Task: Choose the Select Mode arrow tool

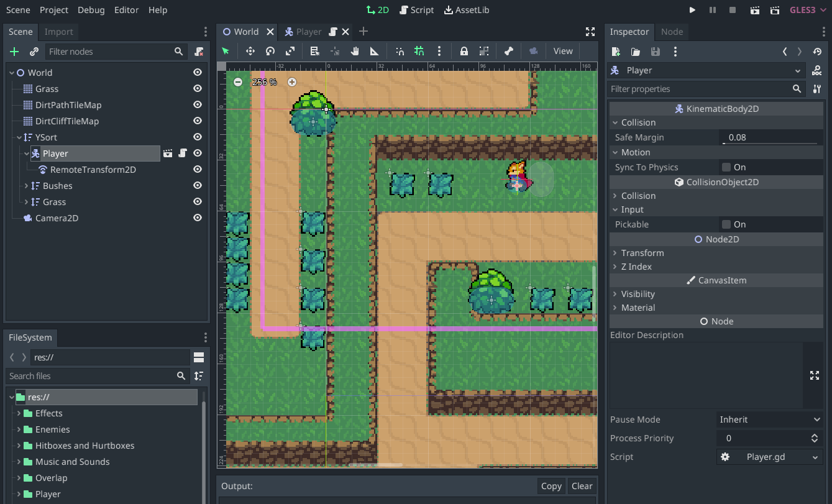Action: click(x=226, y=51)
